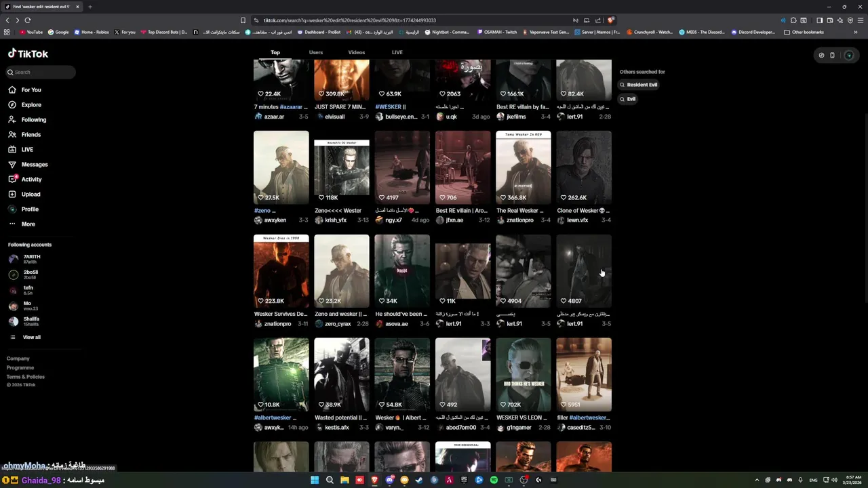Open the Crunchyroll bookmark

[x=650, y=32]
